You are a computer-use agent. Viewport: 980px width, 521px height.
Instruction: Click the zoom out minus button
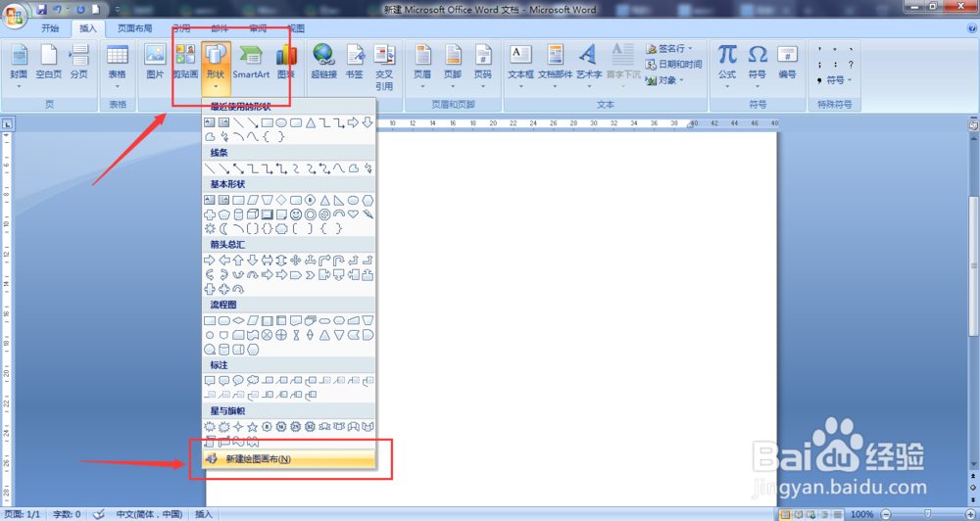pos(886,514)
